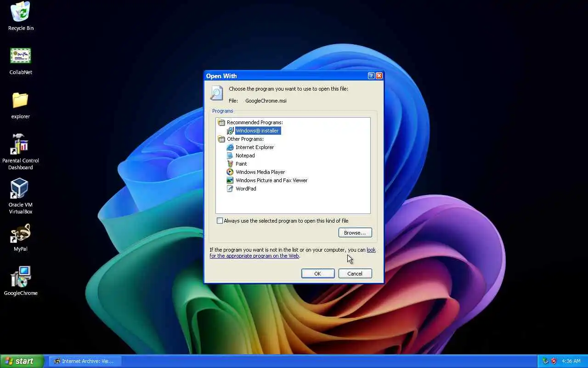
Task: Enable Always use the selected program checkbox
Action: (x=220, y=221)
